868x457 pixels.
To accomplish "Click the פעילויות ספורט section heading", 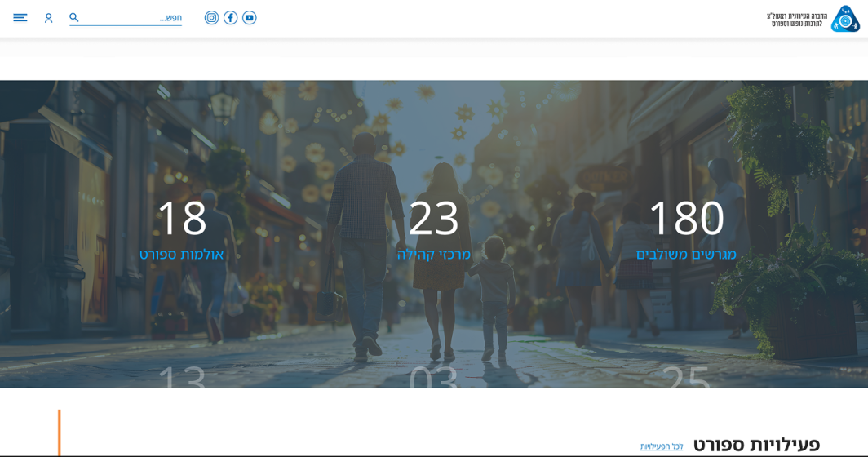I will coord(756,445).
